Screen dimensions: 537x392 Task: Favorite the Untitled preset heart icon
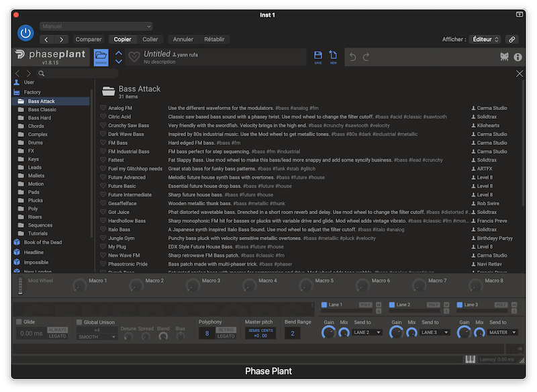click(134, 57)
